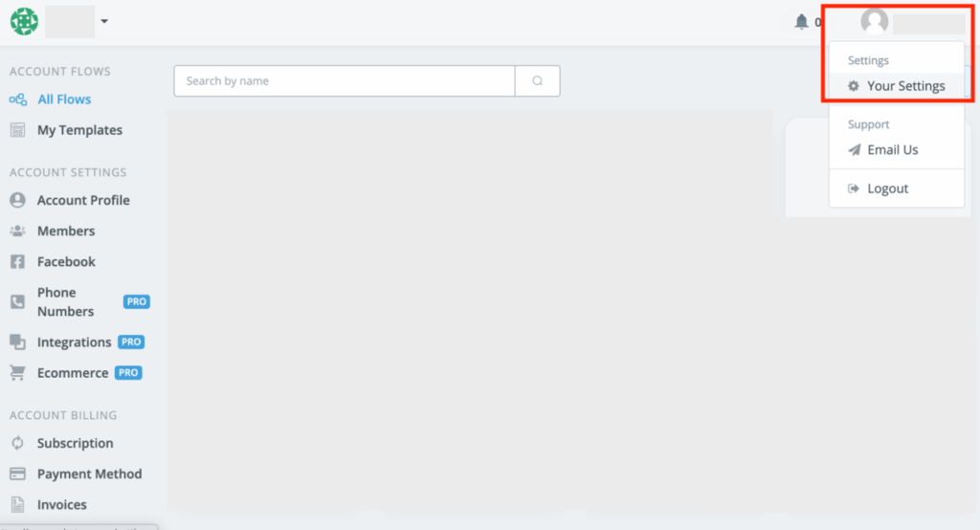This screenshot has height=530, width=980.
Task: Go to Invoices in the sidebar
Action: 61,504
